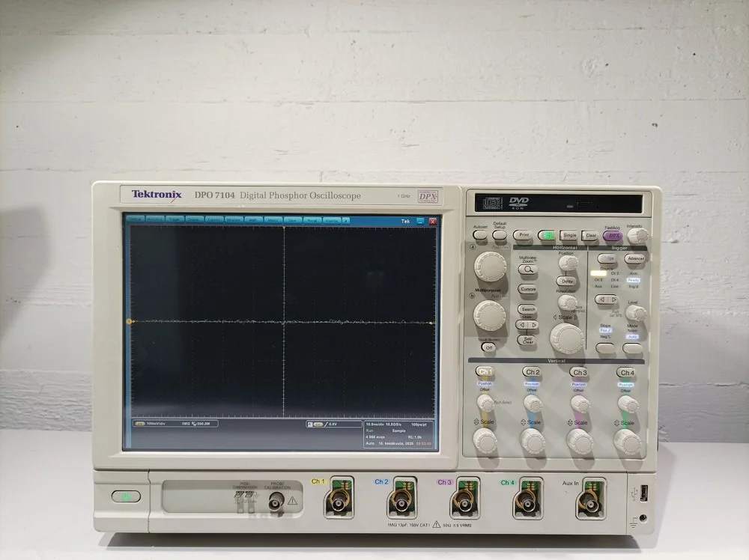Enable the Ch 2 vertical button
This screenshot has height=560, width=749.
[532, 372]
